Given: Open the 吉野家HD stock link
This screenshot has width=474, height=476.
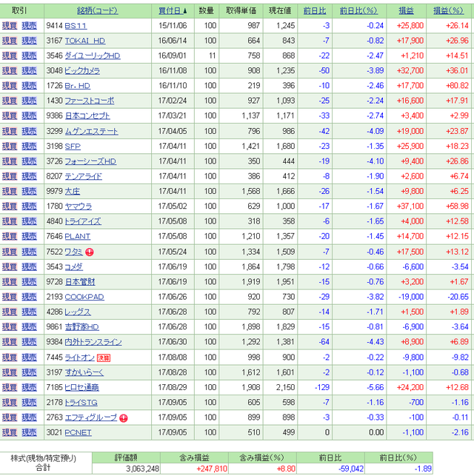Looking at the screenshot, I should [x=82, y=327].
